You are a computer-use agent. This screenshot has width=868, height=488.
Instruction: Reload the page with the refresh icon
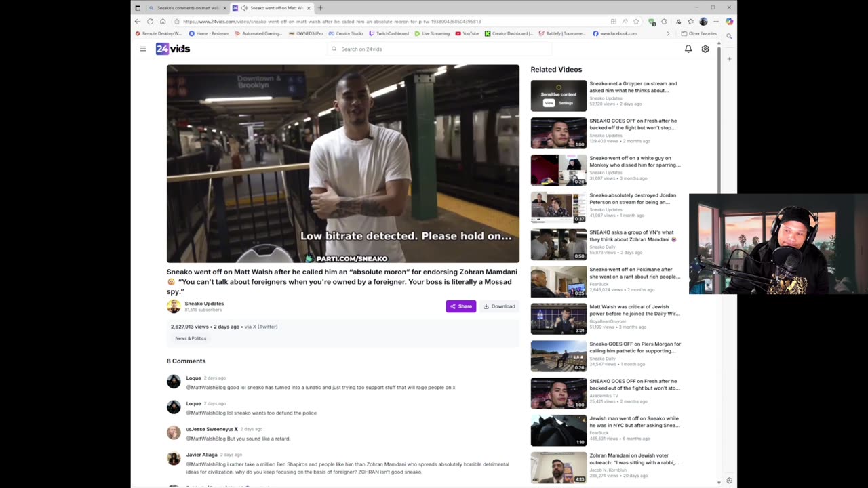(150, 21)
